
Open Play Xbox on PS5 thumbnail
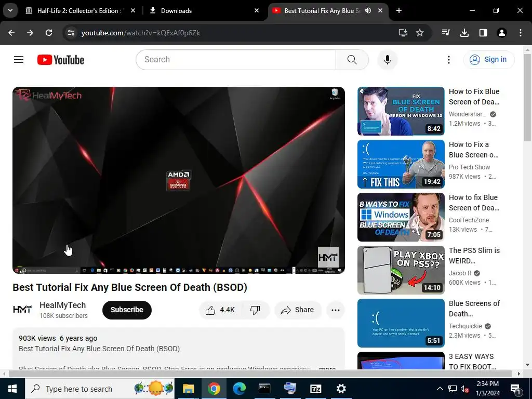tap(401, 270)
